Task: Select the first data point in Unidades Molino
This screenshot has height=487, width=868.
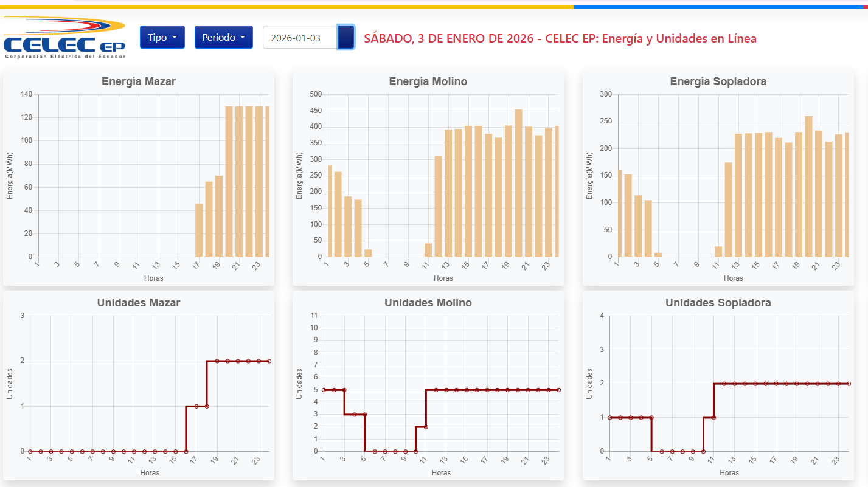Action: coord(324,390)
